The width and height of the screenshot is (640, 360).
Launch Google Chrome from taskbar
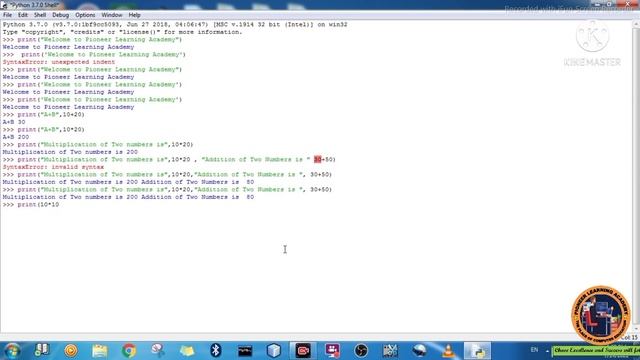click(129, 351)
